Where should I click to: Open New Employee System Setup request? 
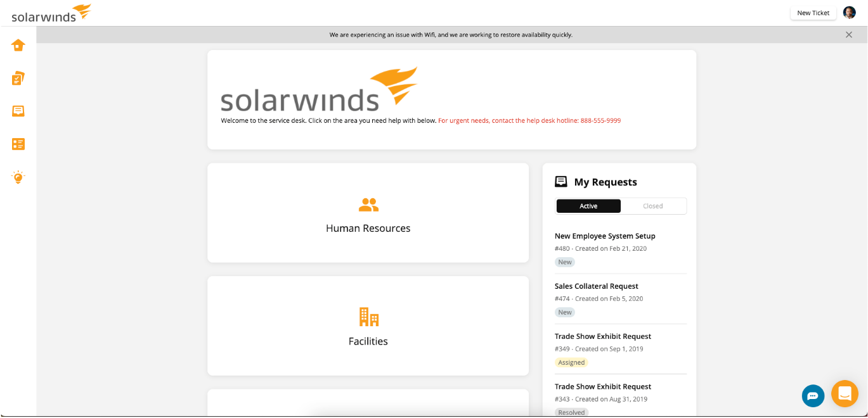coord(605,236)
